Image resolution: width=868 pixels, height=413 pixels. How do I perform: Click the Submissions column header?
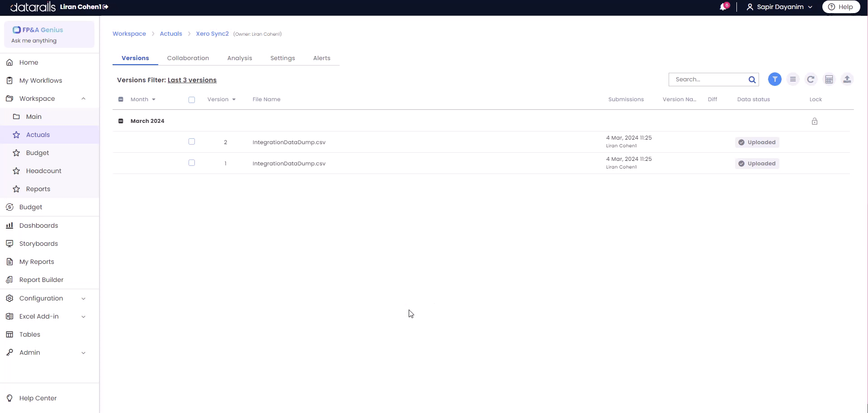626,99
